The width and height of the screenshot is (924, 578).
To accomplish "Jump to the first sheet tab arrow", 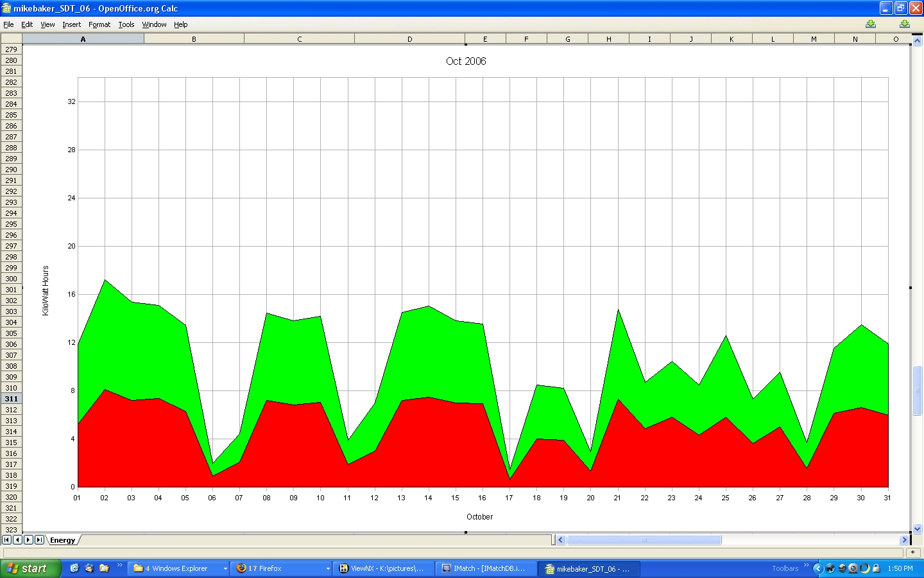I will 6,540.
